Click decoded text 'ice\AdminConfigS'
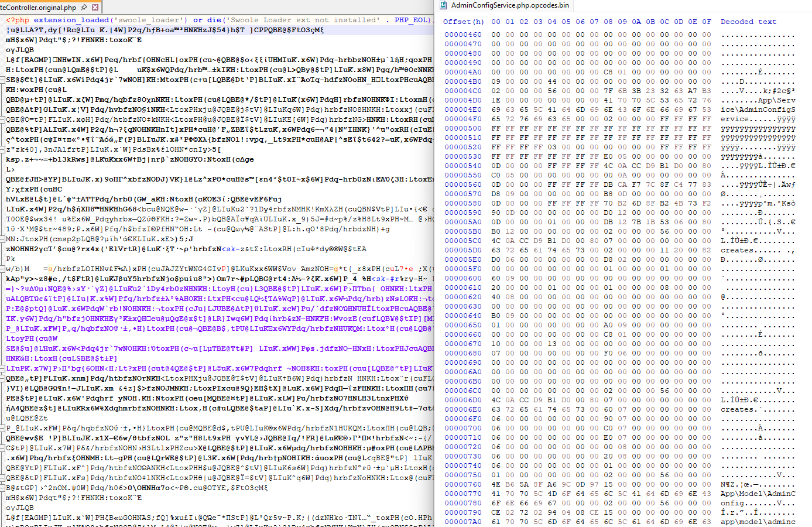The image size is (812, 527). (x=758, y=109)
